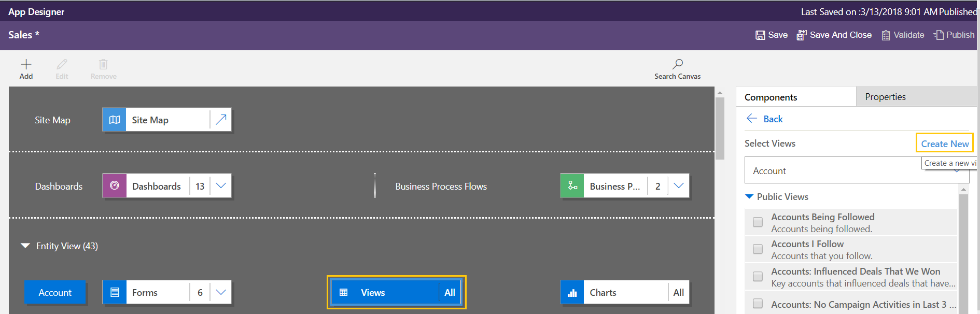This screenshot has height=314, width=980.
Task: Click the Remove trash icon
Action: coord(103,64)
